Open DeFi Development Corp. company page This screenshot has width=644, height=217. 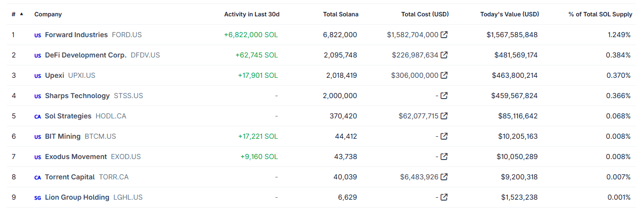[86, 55]
